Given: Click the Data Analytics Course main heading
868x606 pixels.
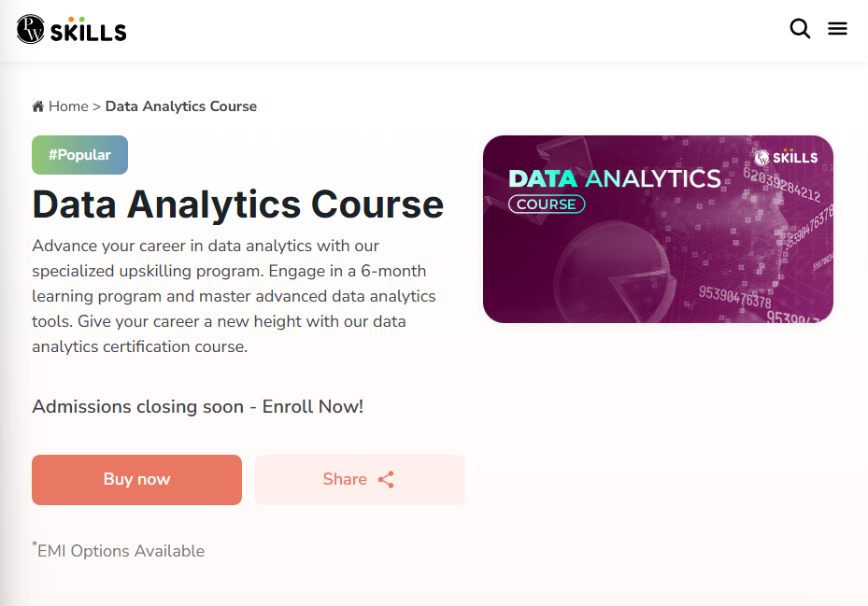Looking at the screenshot, I should click(x=238, y=204).
